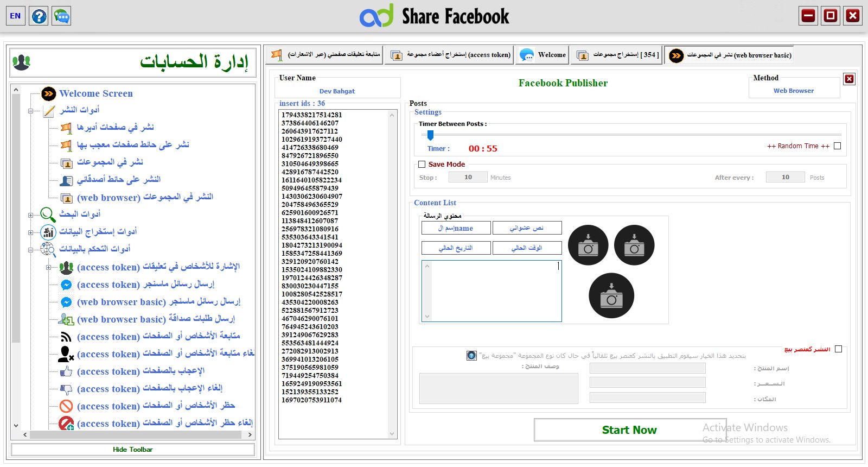Collapse the data control tools tree node
The image size is (868, 467).
pyautogui.click(x=31, y=250)
